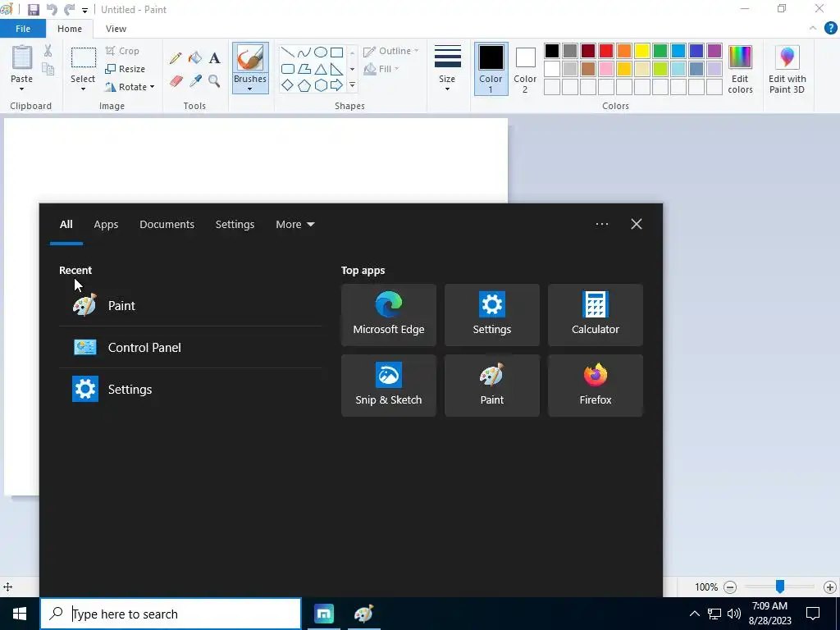This screenshot has width=840, height=630.
Task: Choose the Pentagon shape
Action: click(304, 85)
